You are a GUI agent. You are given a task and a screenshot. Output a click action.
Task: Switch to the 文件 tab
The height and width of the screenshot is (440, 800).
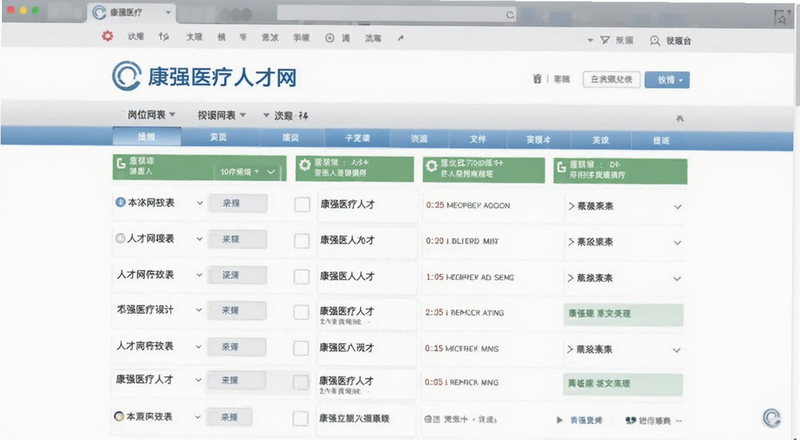478,139
